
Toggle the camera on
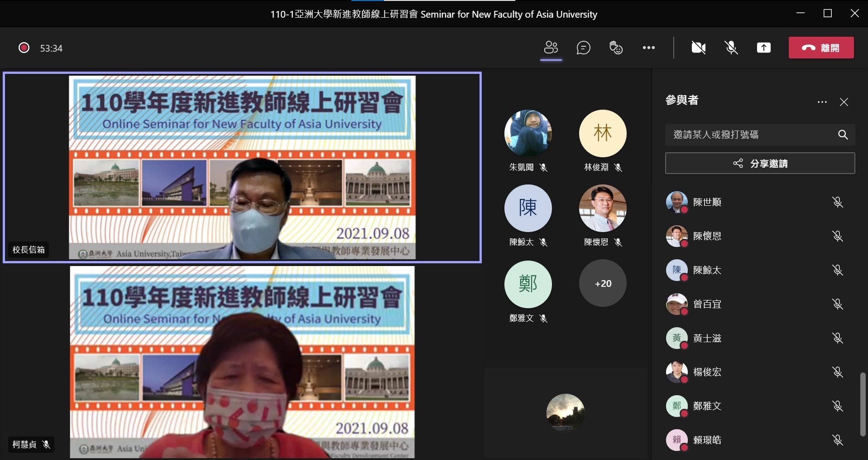pos(699,48)
